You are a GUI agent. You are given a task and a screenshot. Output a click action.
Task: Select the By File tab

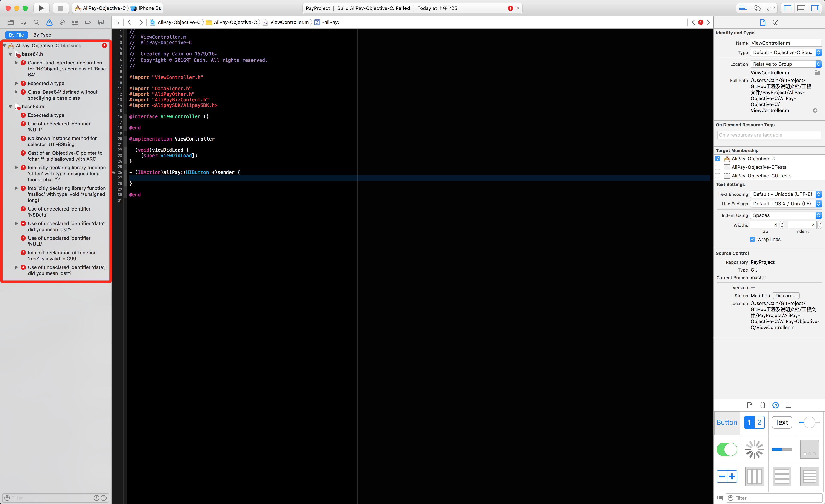(x=16, y=35)
